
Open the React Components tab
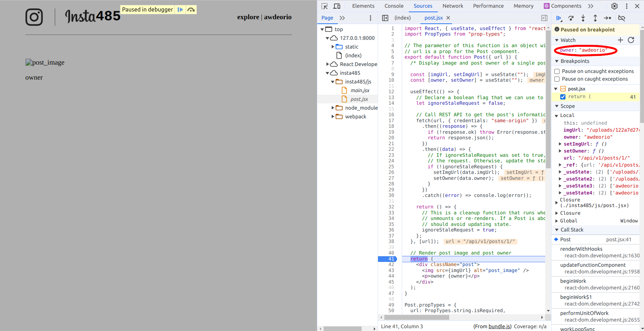(562, 6)
